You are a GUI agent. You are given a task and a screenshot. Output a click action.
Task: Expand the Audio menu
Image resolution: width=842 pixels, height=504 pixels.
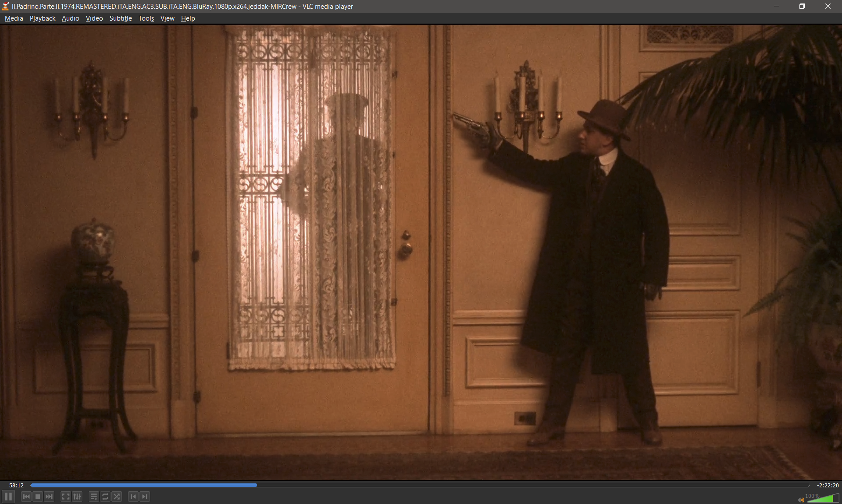click(x=70, y=18)
